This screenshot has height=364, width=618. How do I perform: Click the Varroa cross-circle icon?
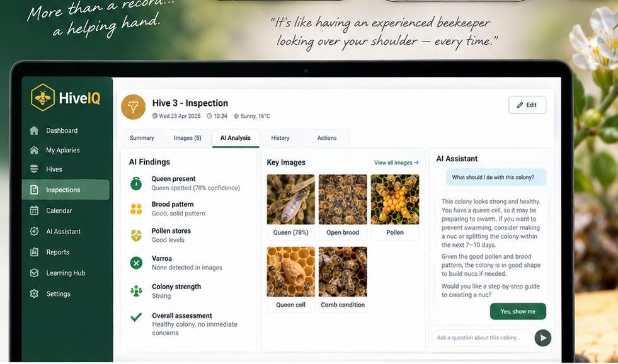(x=136, y=263)
